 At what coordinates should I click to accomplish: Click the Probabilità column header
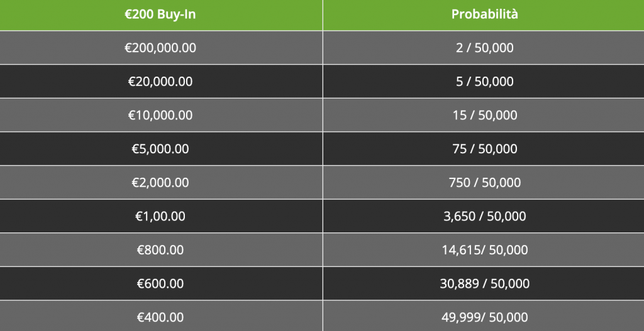(x=484, y=14)
